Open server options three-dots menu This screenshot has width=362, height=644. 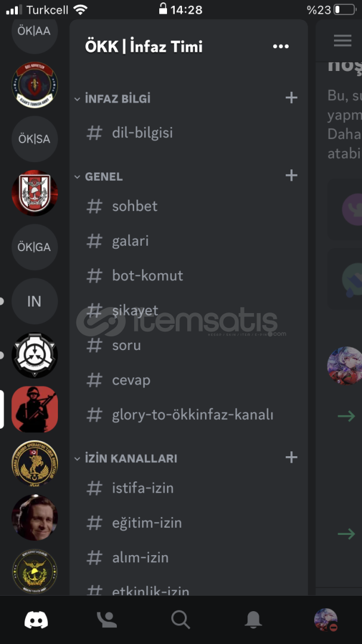281,47
